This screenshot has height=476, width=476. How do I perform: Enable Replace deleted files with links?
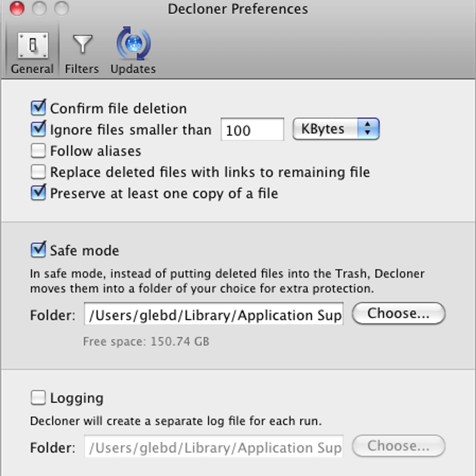click(x=38, y=172)
